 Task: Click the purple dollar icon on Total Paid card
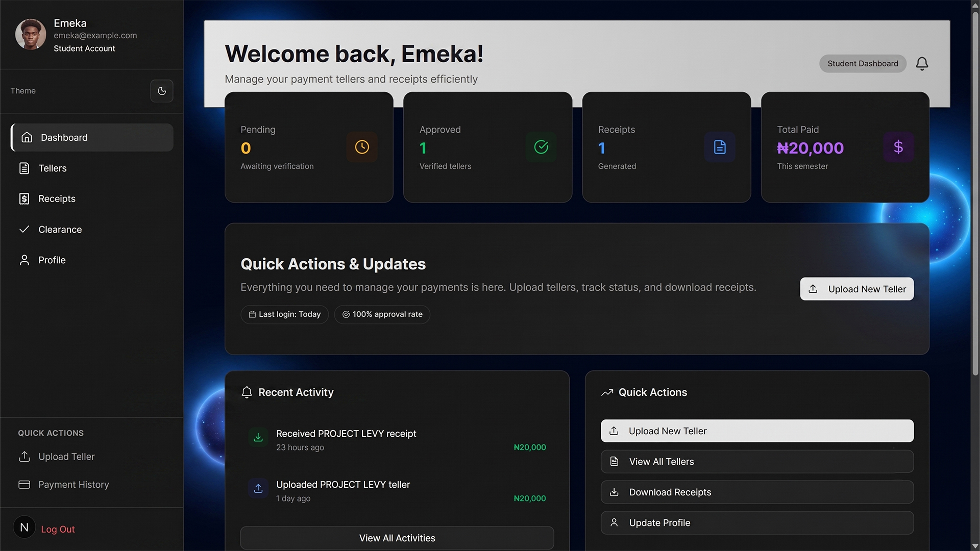pos(898,147)
